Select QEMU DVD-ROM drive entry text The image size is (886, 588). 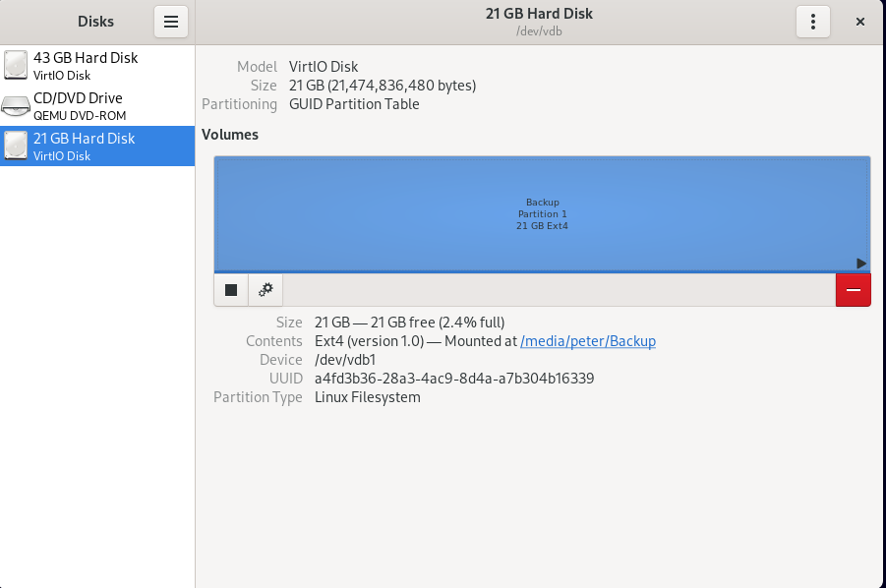tap(78, 115)
